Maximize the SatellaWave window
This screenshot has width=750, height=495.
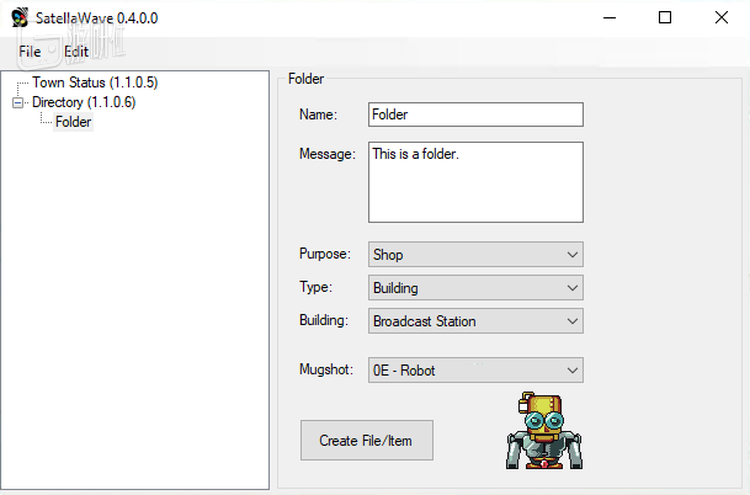tap(665, 18)
